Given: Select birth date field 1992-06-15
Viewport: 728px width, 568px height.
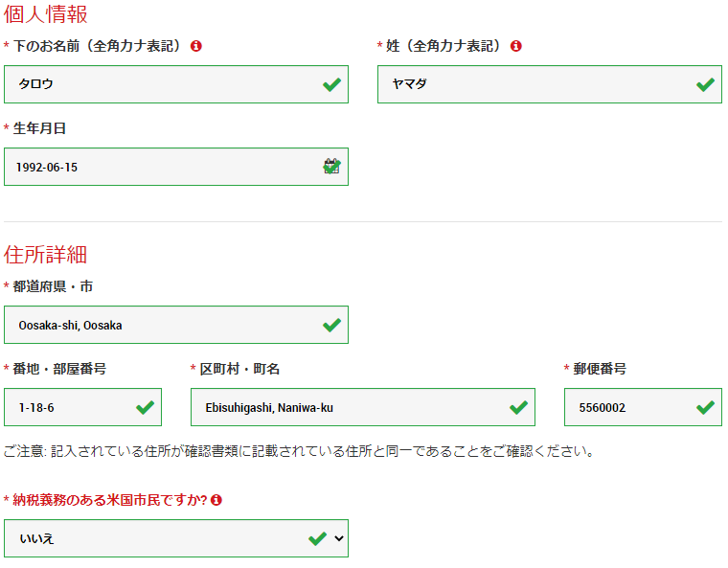Looking at the screenshot, I should 176,167.
